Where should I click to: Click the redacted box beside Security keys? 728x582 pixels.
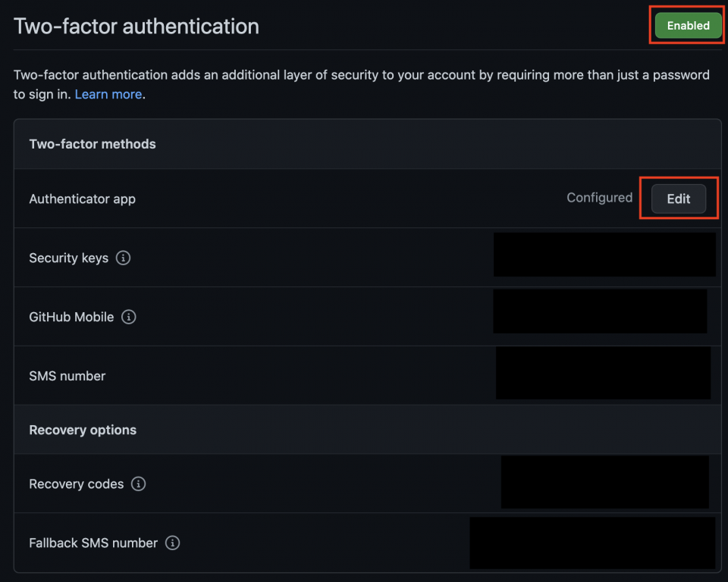(604, 255)
